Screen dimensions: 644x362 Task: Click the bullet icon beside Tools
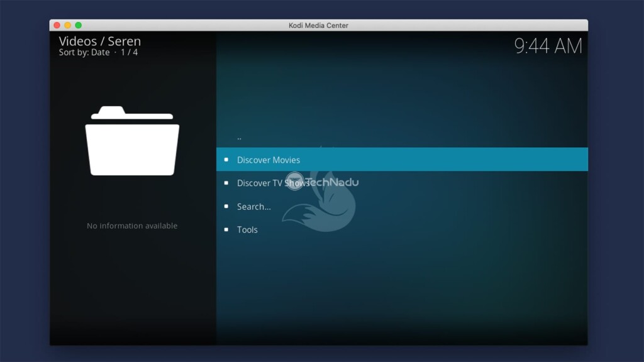pyautogui.click(x=226, y=229)
